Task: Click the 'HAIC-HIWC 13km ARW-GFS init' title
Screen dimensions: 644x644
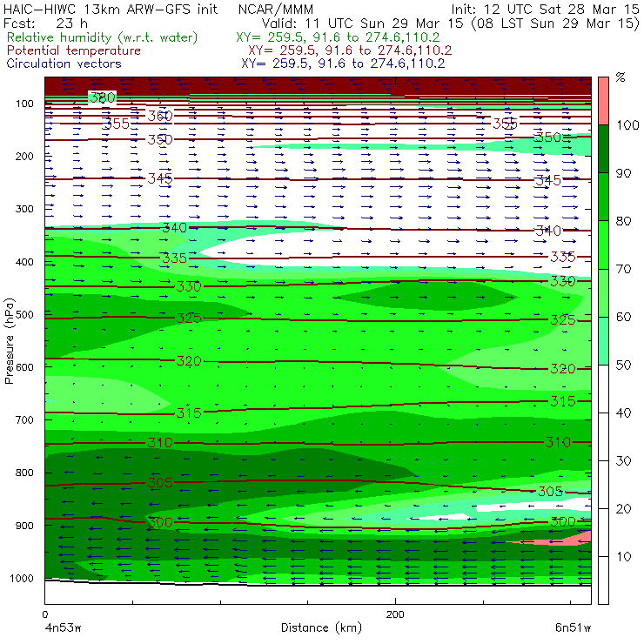Action: click(110, 9)
